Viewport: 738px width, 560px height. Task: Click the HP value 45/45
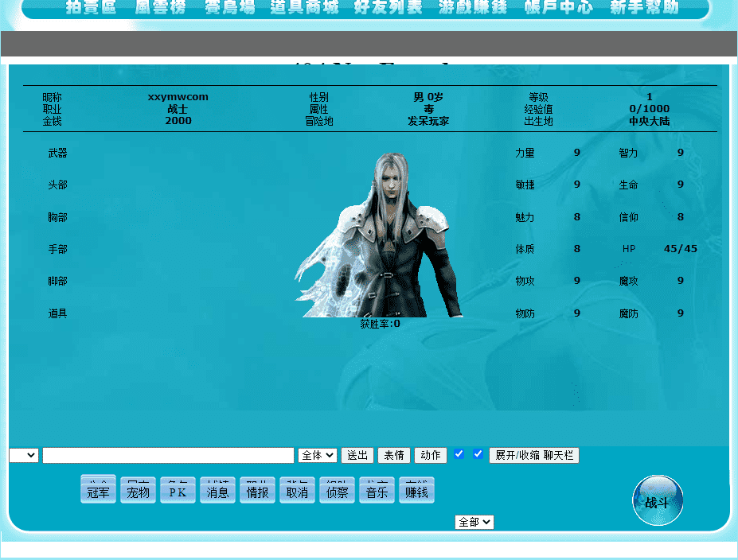pyautogui.click(x=681, y=249)
